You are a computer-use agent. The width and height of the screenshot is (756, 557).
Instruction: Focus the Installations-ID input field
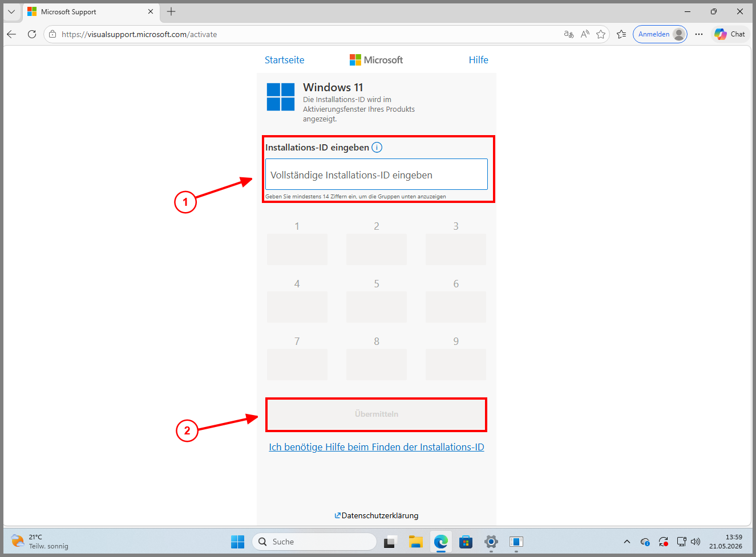point(377,174)
